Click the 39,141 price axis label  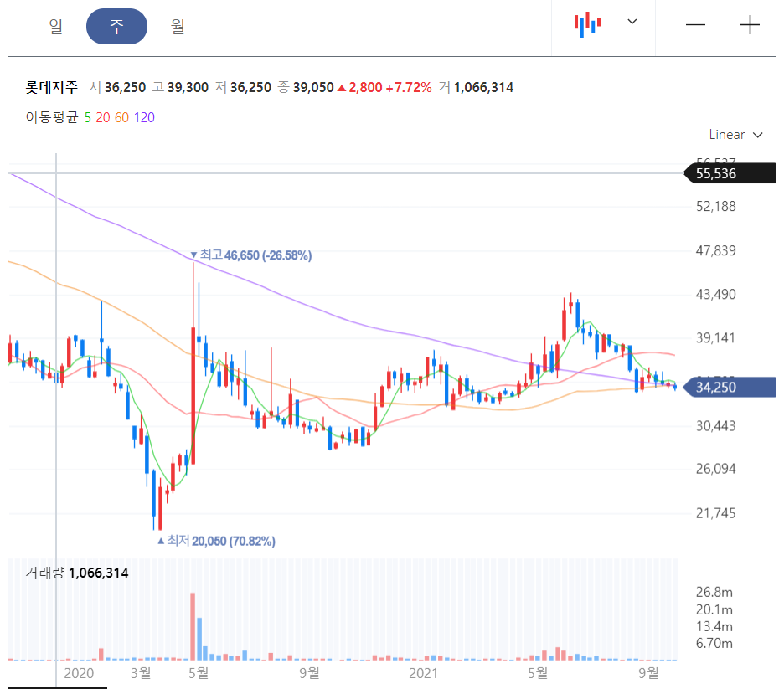(x=715, y=338)
